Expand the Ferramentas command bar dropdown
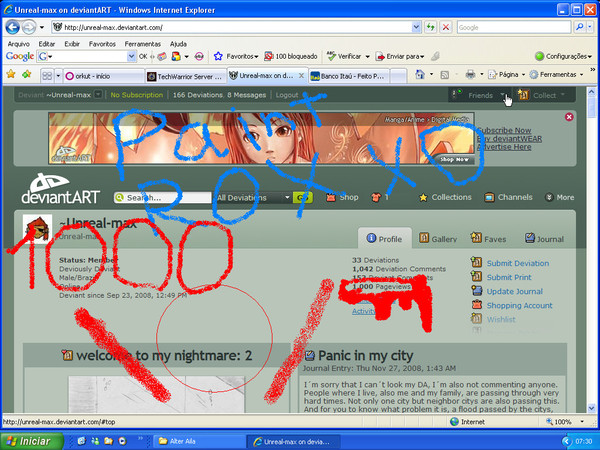The image size is (600, 450). tap(582, 75)
